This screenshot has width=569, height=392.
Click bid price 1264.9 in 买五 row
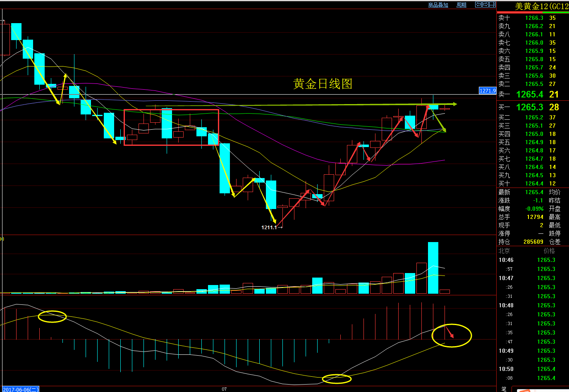coord(534,142)
